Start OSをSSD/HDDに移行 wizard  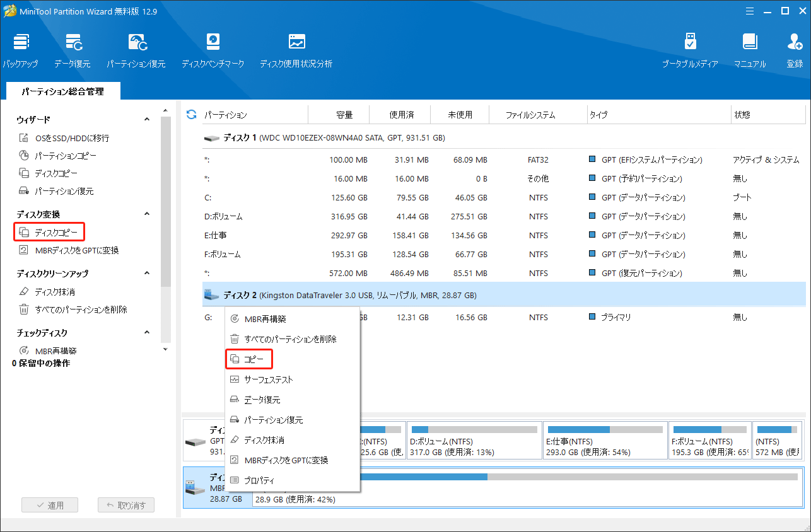64,138
